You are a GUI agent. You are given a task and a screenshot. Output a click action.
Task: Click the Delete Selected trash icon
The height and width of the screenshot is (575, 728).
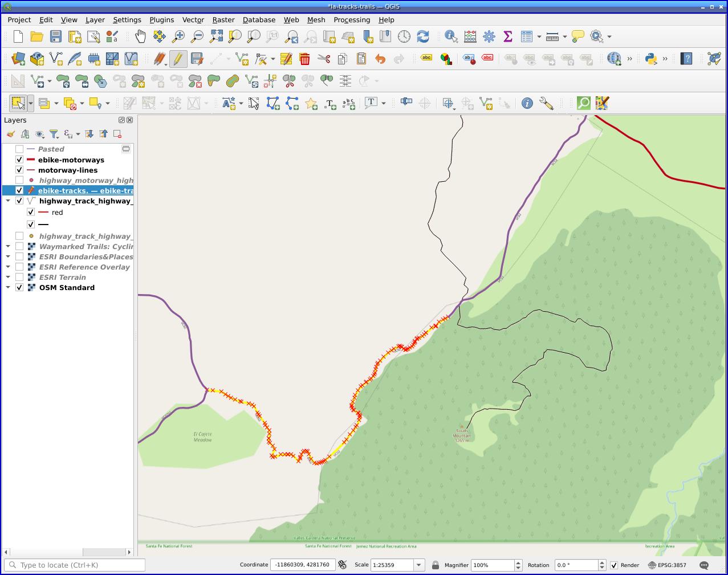pos(304,59)
